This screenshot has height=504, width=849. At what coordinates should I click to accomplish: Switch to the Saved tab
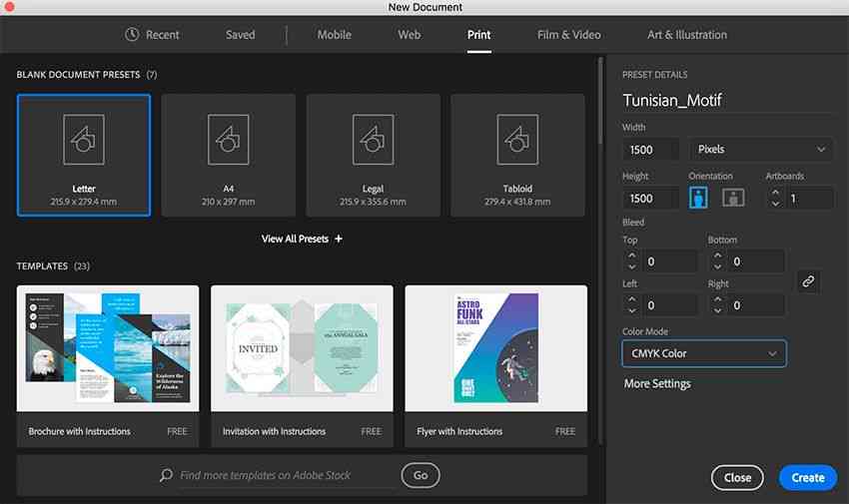[x=240, y=35]
